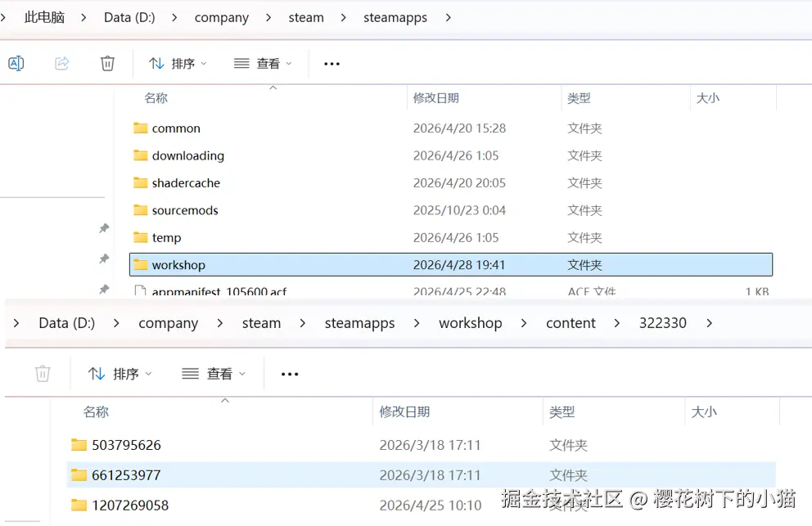Navigate to Data (D:) in lower breadcrumb
The image size is (812, 526).
pyautogui.click(x=67, y=323)
